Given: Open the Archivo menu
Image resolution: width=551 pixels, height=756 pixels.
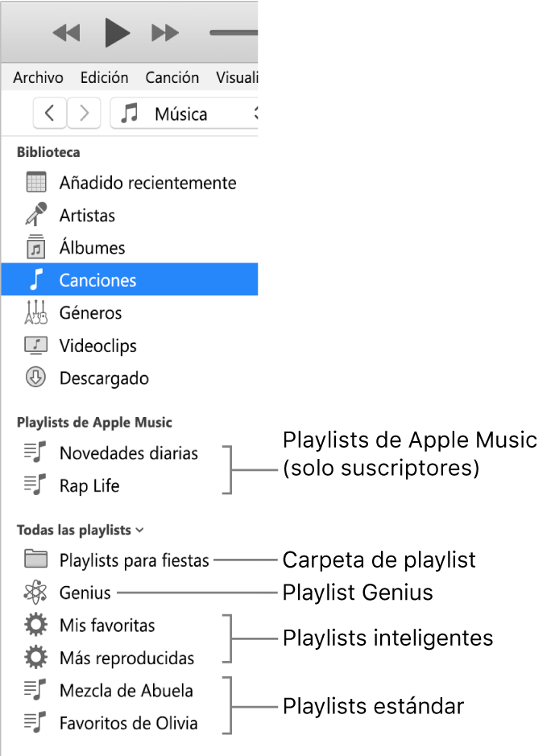Looking at the screenshot, I should tap(38, 77).
